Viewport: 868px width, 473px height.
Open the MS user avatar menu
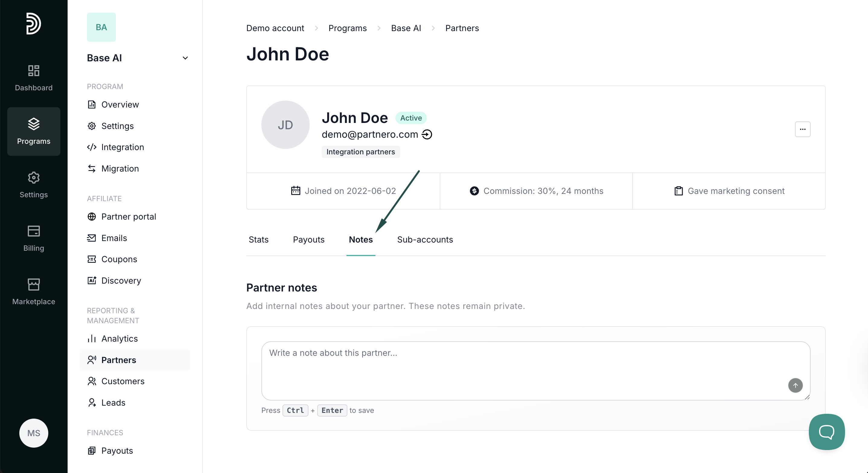coord(34,433)
